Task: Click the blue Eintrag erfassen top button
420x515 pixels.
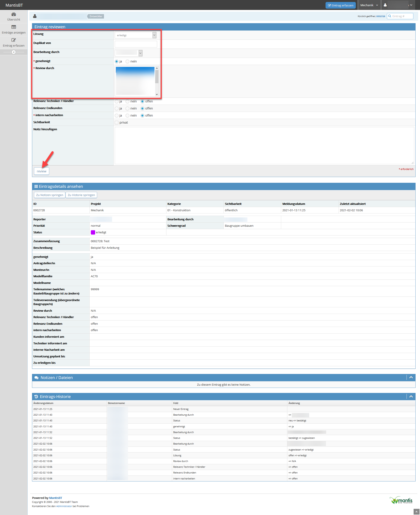Action: pos(340,5)
